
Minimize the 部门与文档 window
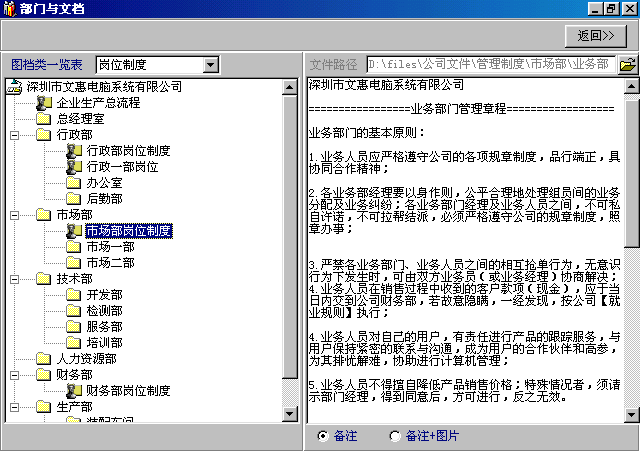tap(595, 9)
